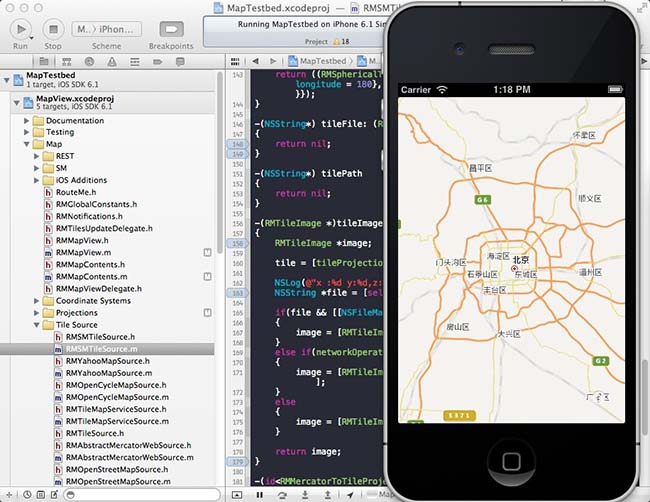The height and width of the screenshot is (502, 650).
Task: Show only unsaved files filter
Action: coord(55,495)
